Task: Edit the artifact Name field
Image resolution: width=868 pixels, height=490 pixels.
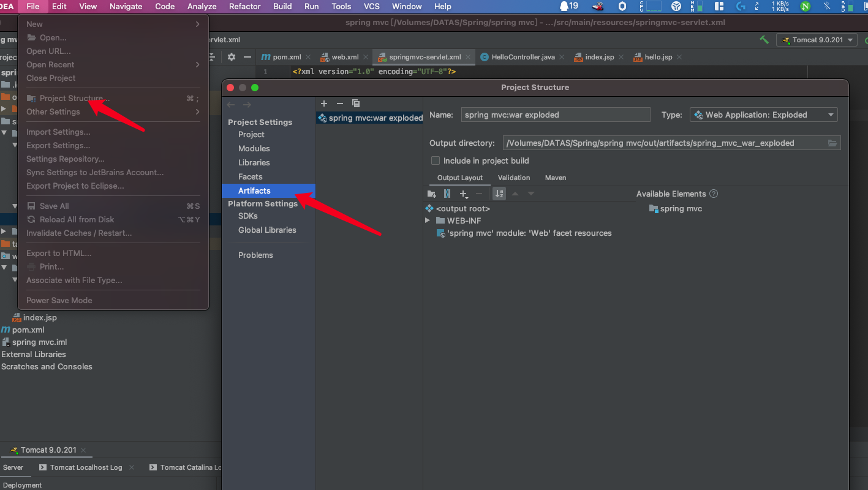Action: (x=555, y=115)
